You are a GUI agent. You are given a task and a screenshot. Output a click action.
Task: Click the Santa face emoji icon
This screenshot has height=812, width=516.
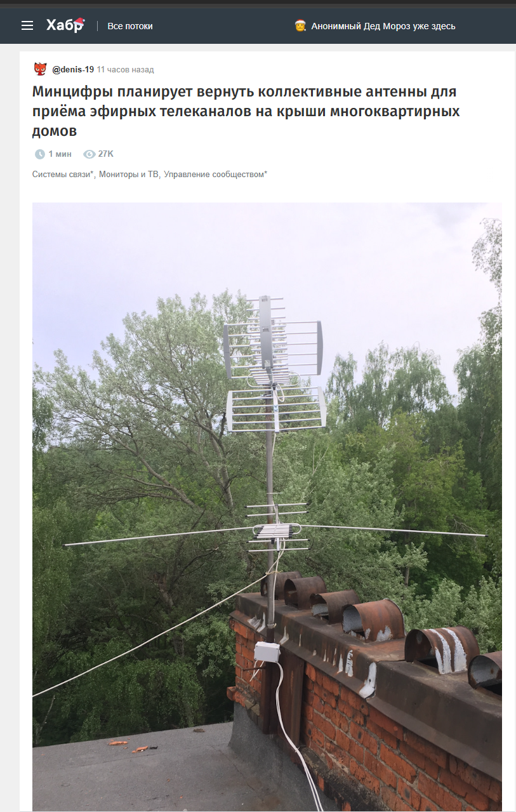coord(300,26)
